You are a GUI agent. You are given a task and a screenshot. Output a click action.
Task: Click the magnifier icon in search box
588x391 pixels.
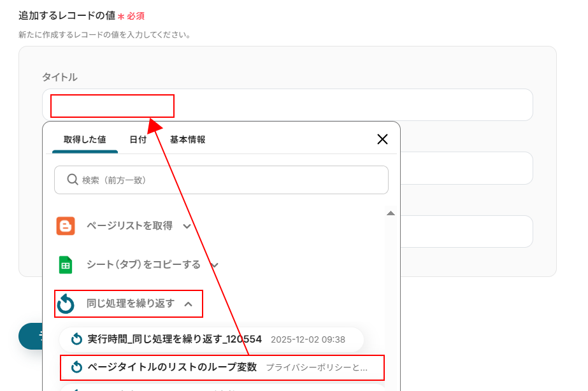click(73, 180)
